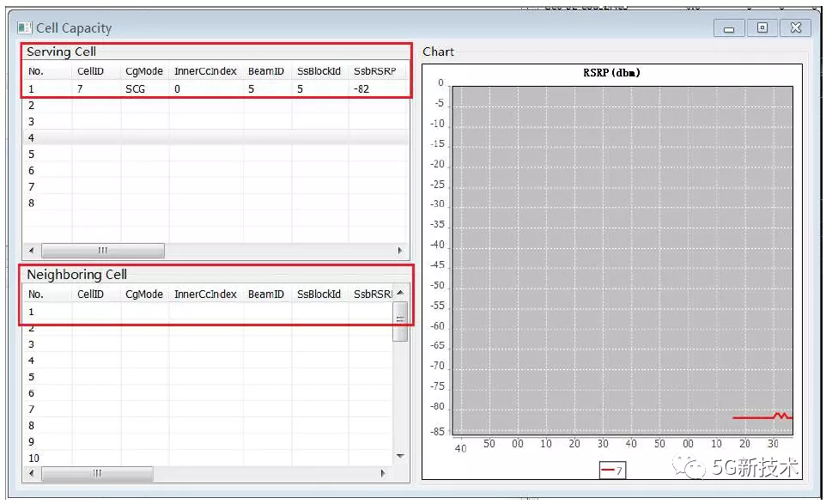Screen dimensions: 826x504
Task: Click the Neighboring Cell vertical scrollbar thumb
Action: 400,321
